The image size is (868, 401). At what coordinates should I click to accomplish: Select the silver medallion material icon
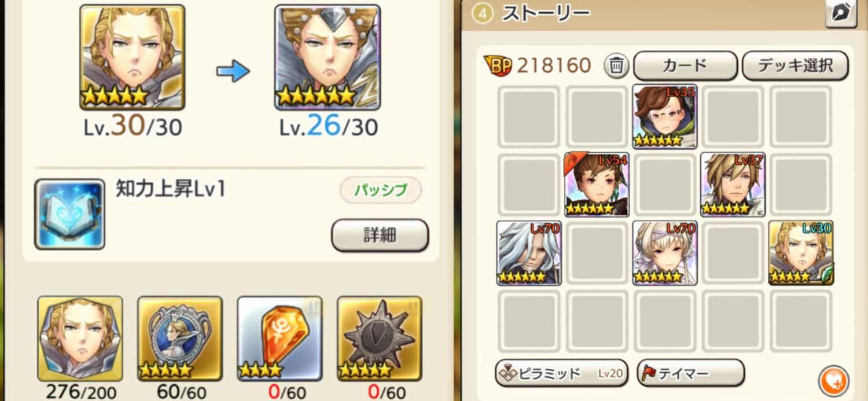180,339
